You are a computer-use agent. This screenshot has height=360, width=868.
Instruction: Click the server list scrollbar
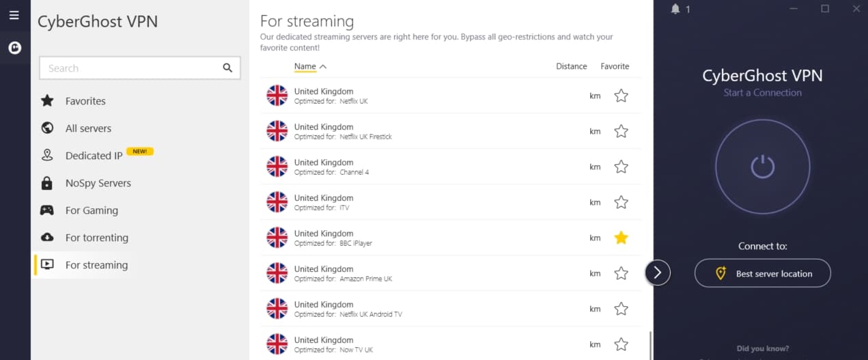coord(650,346)
